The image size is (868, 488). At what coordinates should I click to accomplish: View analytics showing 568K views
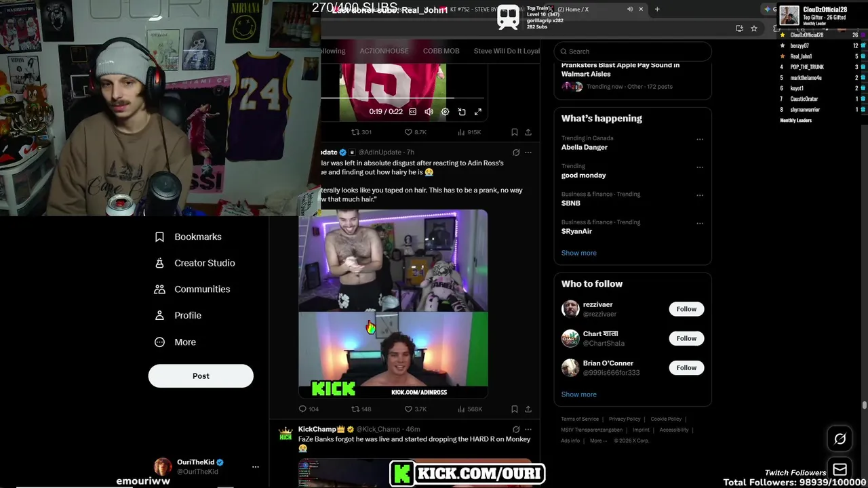click(469, 409)
